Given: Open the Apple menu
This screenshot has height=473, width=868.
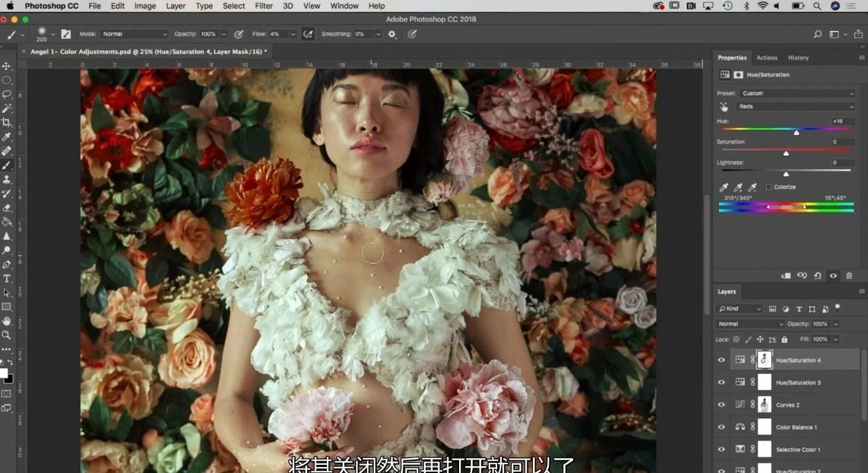Looking at the screenshot, I should point(12,6).
